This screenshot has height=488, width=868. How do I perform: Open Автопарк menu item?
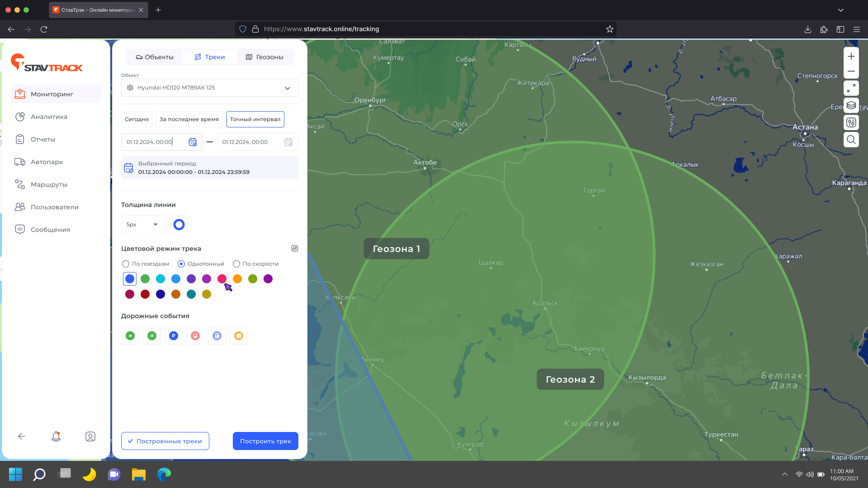tap(56, 162)
